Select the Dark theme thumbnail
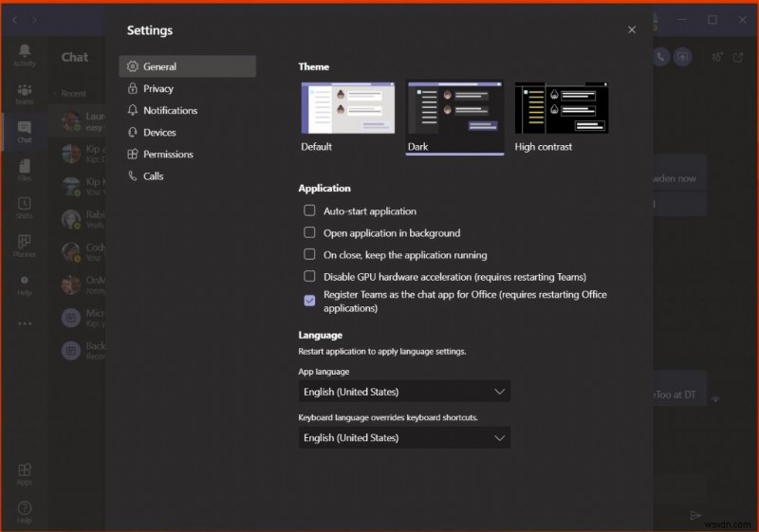The image size is (759, 532). coord(454,108)
